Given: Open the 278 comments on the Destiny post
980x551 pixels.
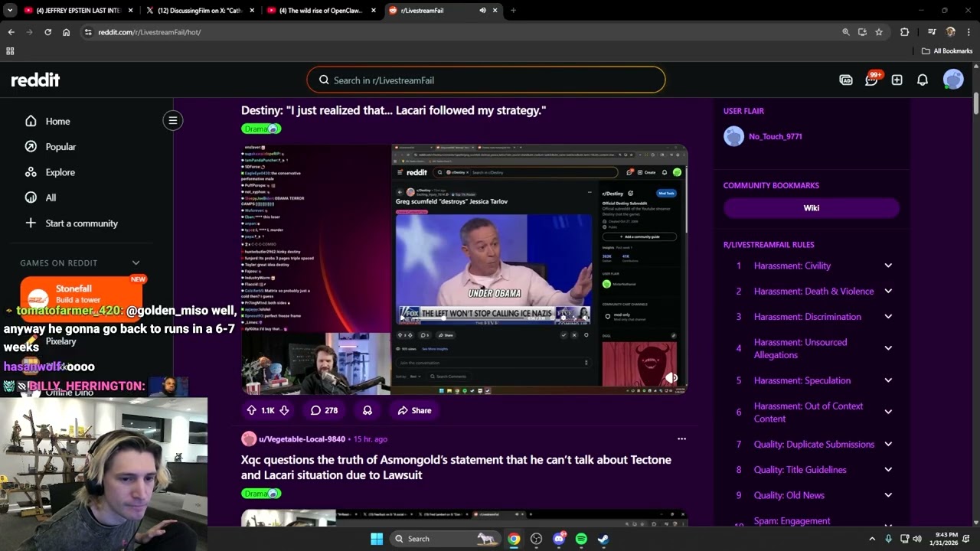Looking at the screenshot, I should tap(324, 411).
